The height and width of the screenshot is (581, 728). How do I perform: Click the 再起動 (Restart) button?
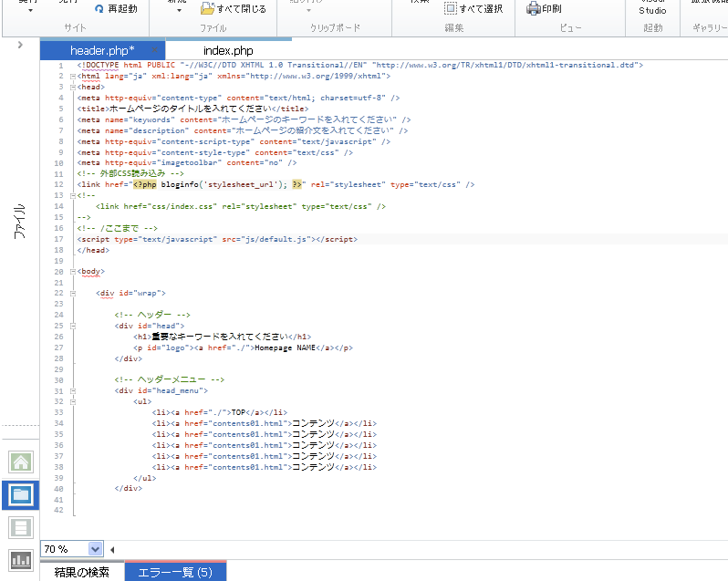116,8
